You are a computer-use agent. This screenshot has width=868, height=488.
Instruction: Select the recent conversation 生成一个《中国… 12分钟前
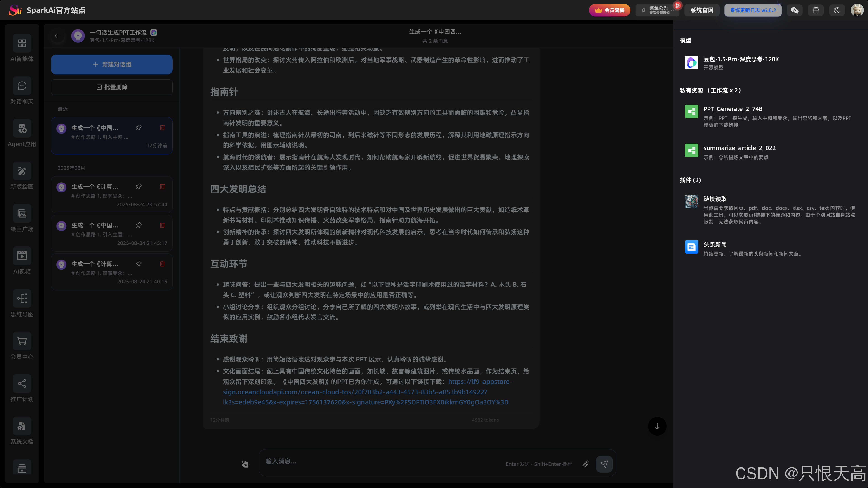coord(111,136)
